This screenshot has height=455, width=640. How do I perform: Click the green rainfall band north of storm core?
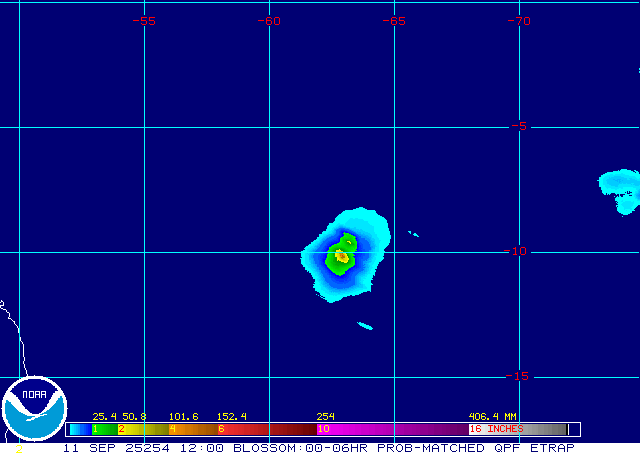[347, 241]
